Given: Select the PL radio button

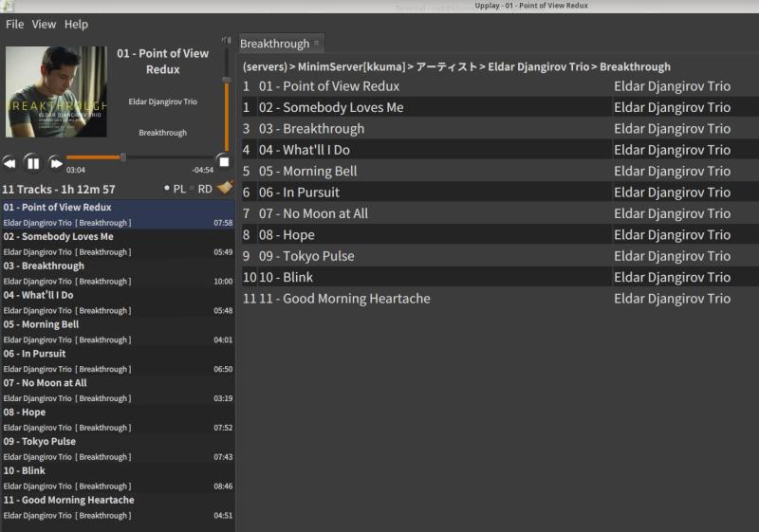Looking at the screenshot, I should pyautogui.click(x=168, y=189).
